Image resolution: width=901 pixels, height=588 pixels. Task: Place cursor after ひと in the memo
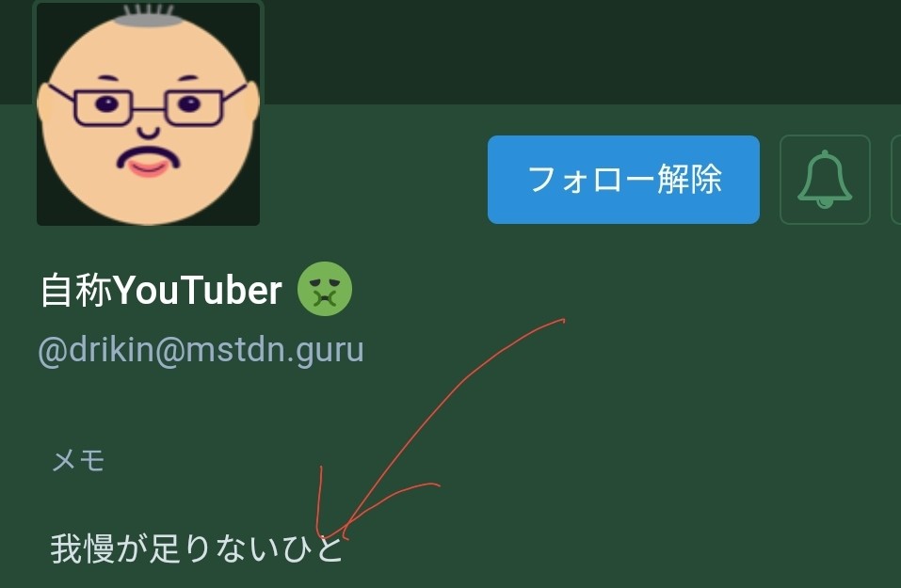(345, 548)
